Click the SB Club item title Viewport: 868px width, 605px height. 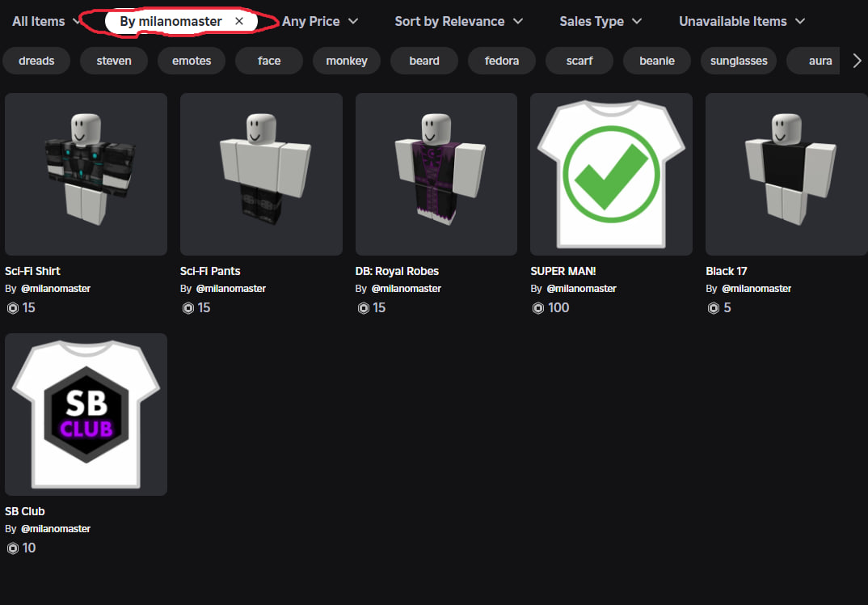coord(25,511)
